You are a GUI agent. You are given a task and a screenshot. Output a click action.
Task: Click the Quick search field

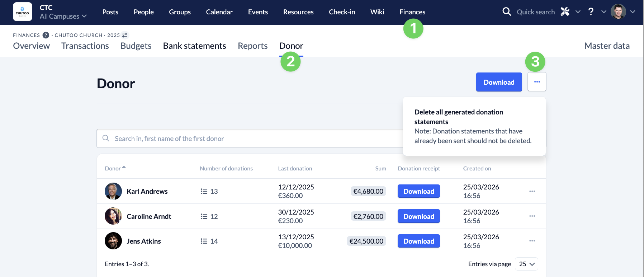click(536, 12)
